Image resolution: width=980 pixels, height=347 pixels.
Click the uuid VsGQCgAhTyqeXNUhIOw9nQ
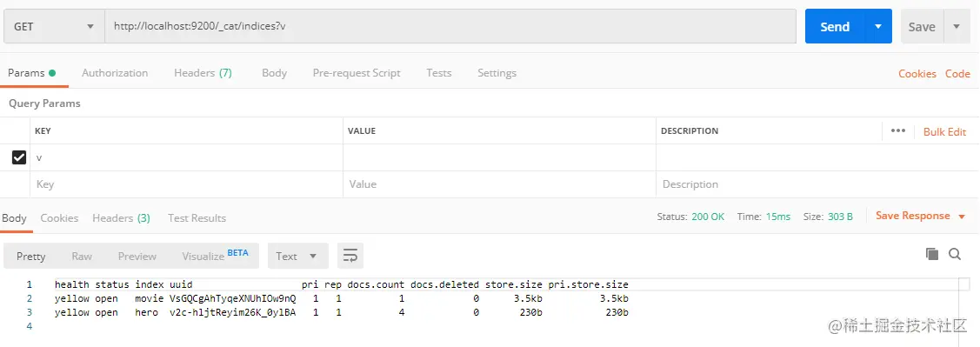click(232, 298)
